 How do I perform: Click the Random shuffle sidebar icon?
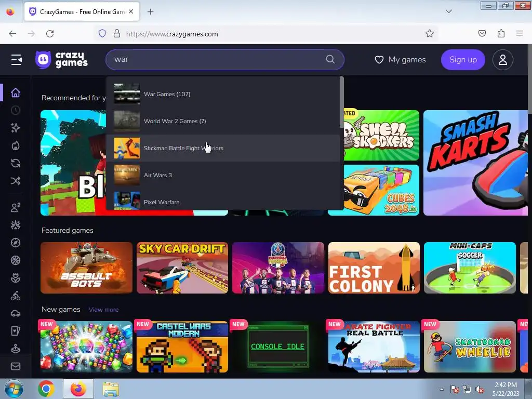16,181
